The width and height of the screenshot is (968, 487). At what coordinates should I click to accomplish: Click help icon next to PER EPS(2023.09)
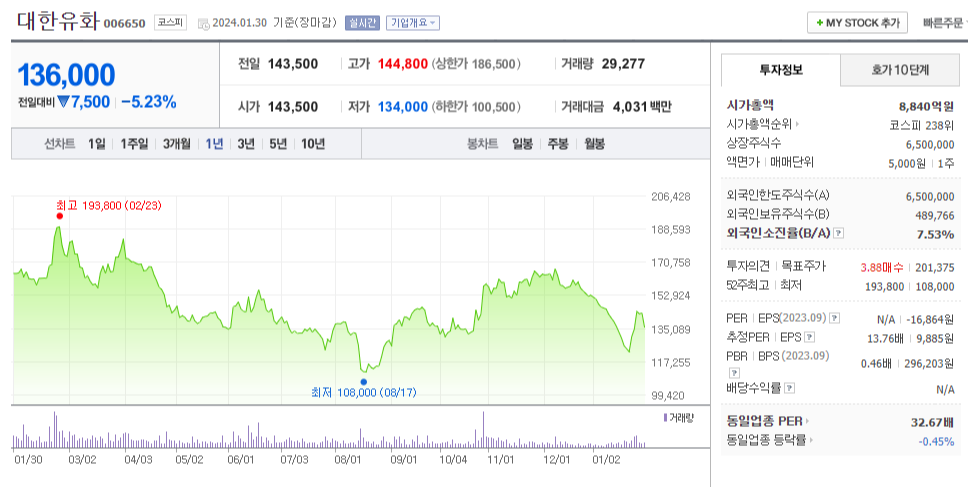tap(835, 318)
